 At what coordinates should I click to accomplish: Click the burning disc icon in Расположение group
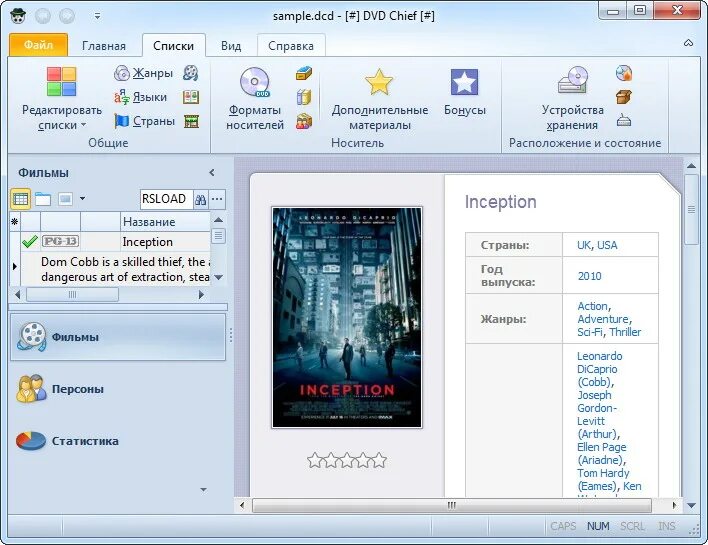(x=624, y=73)
